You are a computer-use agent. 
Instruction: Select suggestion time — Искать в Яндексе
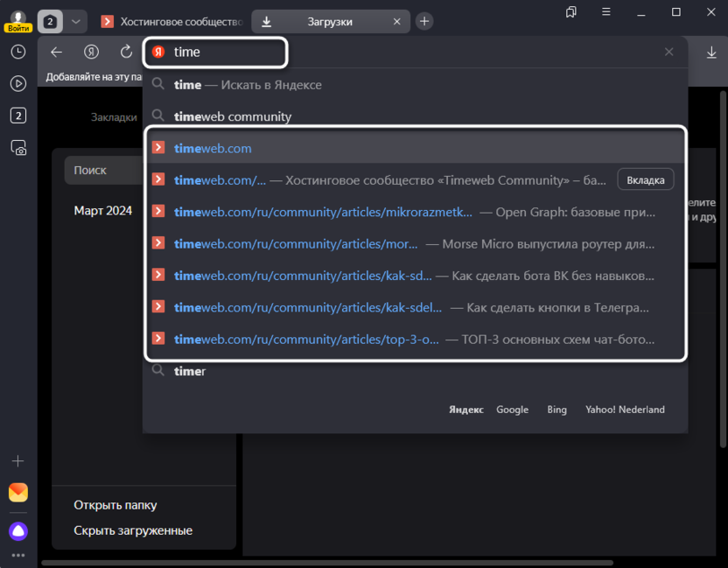(x=415, y=85)
